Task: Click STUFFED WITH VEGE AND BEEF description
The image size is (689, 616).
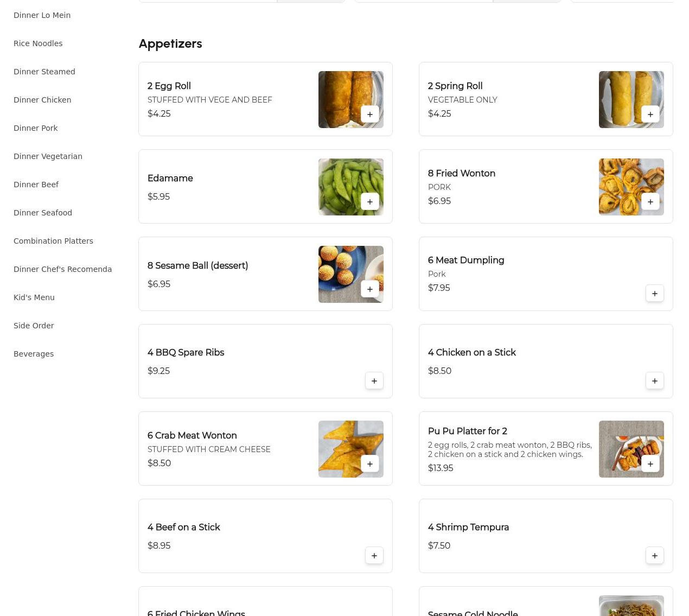Action: 210,100
